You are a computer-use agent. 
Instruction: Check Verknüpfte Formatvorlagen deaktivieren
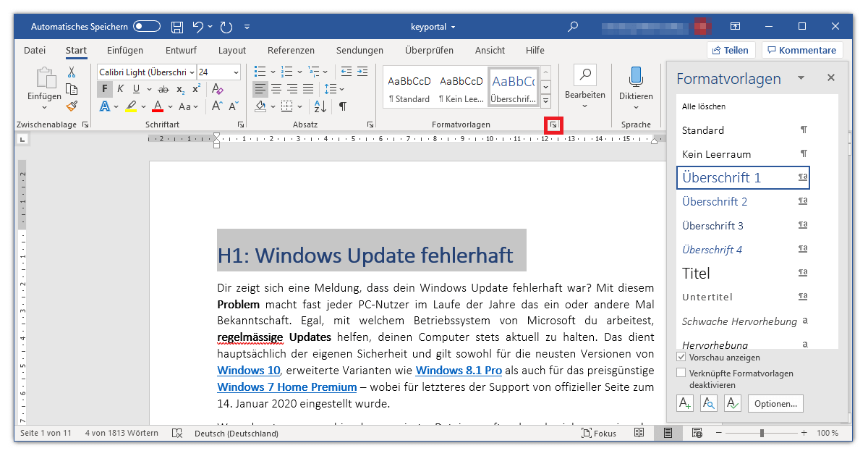(x=681, y=373)
